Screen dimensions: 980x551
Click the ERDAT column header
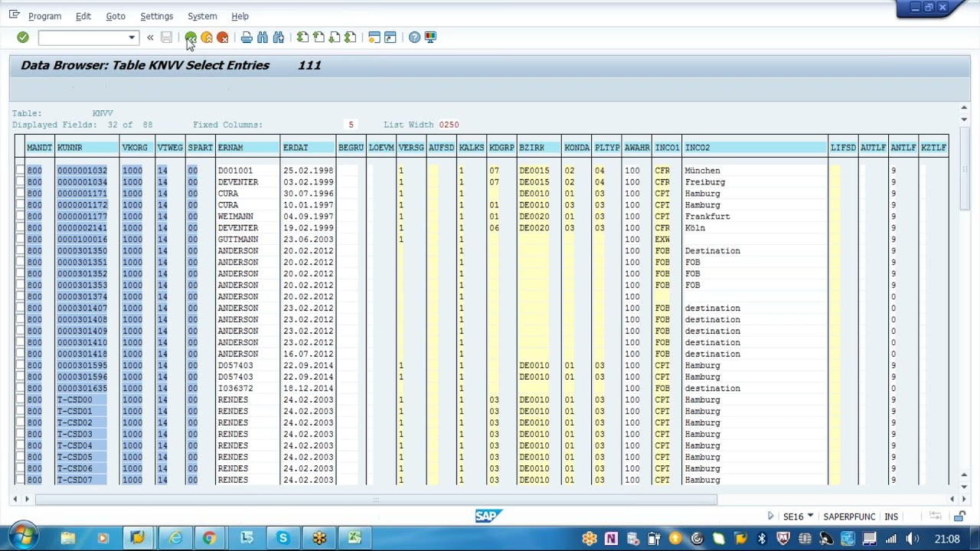pyautogui.click(x=309, y=148)
